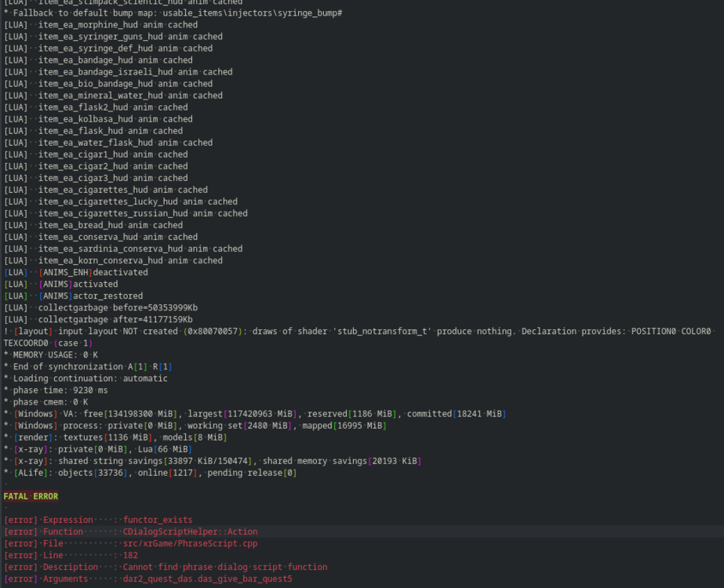724x588 pixels.
Task: Select the item_ea_cigarettes_lucky_hud entry
Action: [121, 201]
